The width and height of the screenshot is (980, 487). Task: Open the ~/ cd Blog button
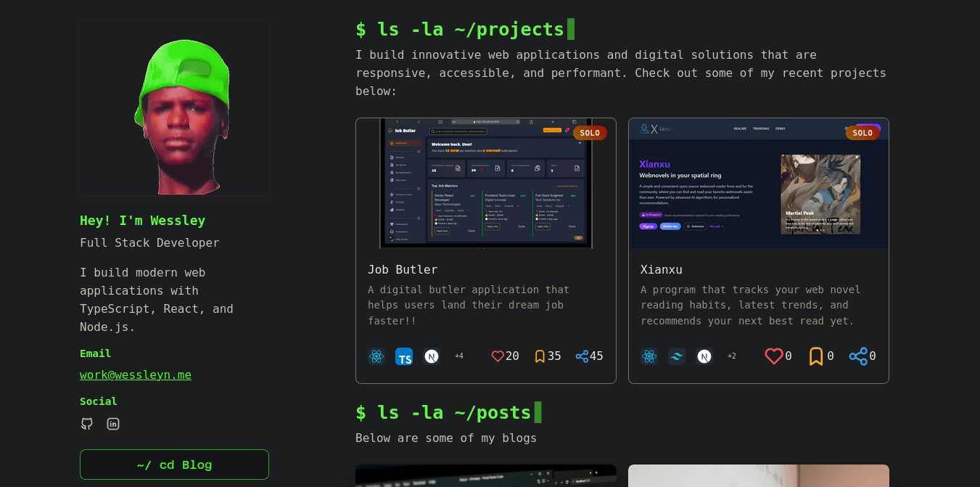pos(174,465)
